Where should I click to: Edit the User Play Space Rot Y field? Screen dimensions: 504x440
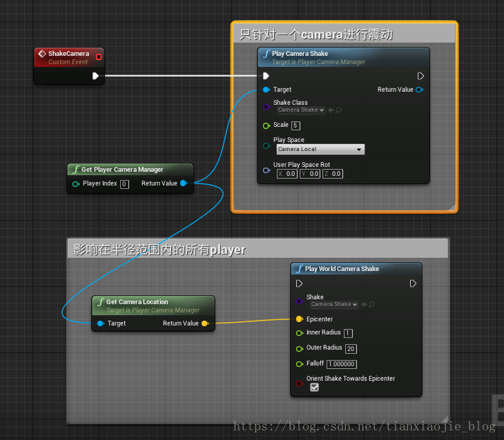pyautogui.click(x=310, y=174)
